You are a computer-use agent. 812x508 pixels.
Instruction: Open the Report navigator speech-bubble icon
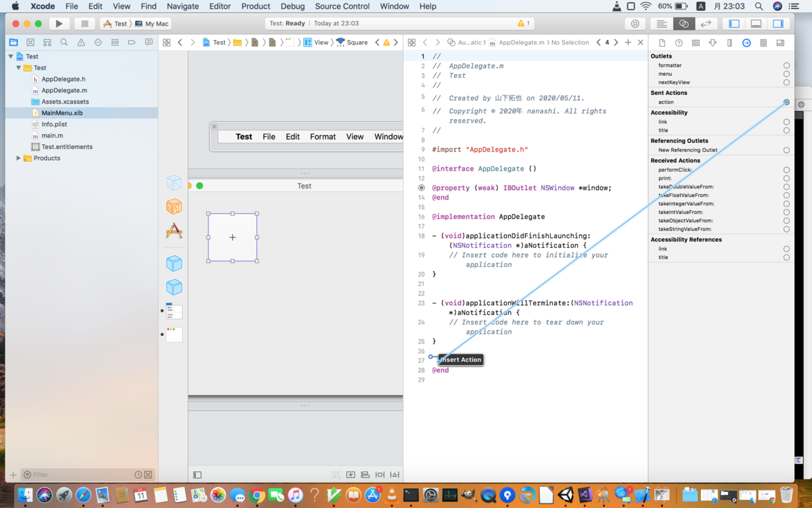click(149, 42)
